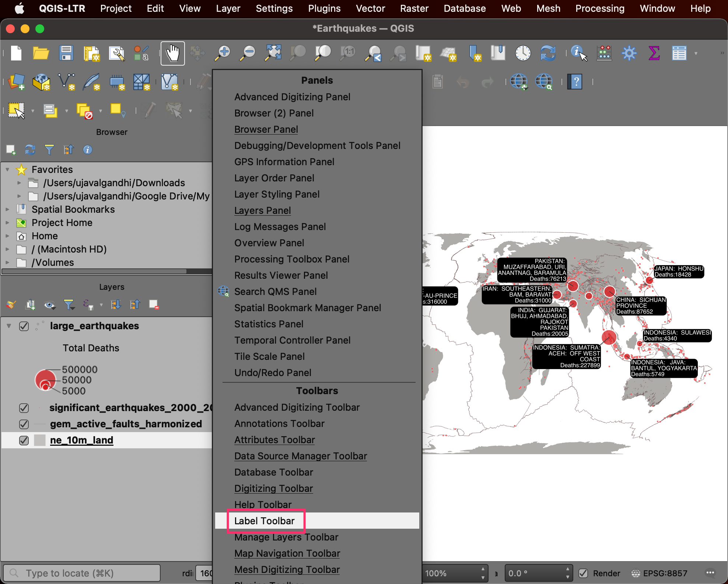The image size is (728, 584).
Task: Open the Processing menu
Action: (x=600, y=8)
